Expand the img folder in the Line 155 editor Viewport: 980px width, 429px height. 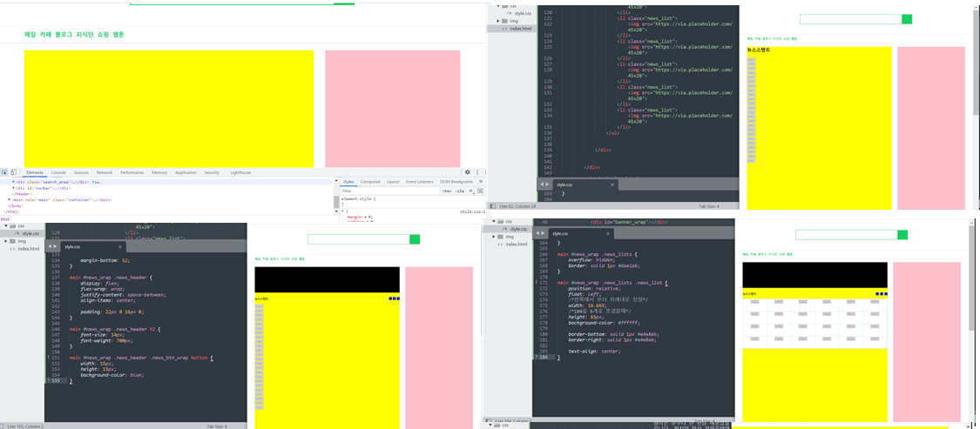pos(5,241)
